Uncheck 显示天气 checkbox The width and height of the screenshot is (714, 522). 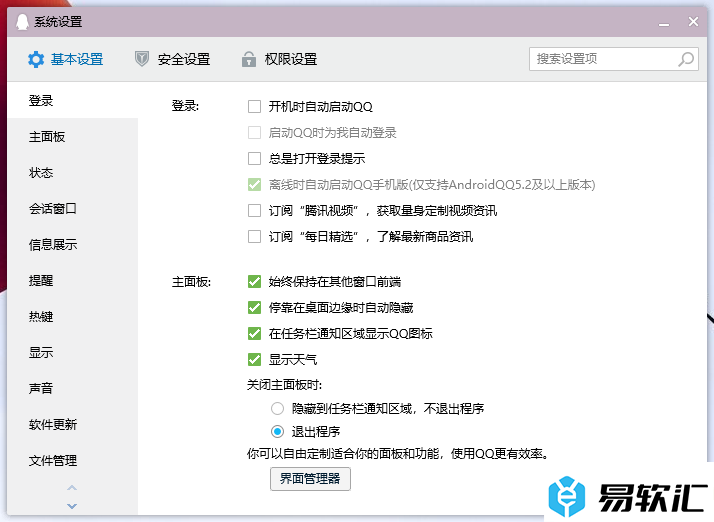tap(255, 360)
